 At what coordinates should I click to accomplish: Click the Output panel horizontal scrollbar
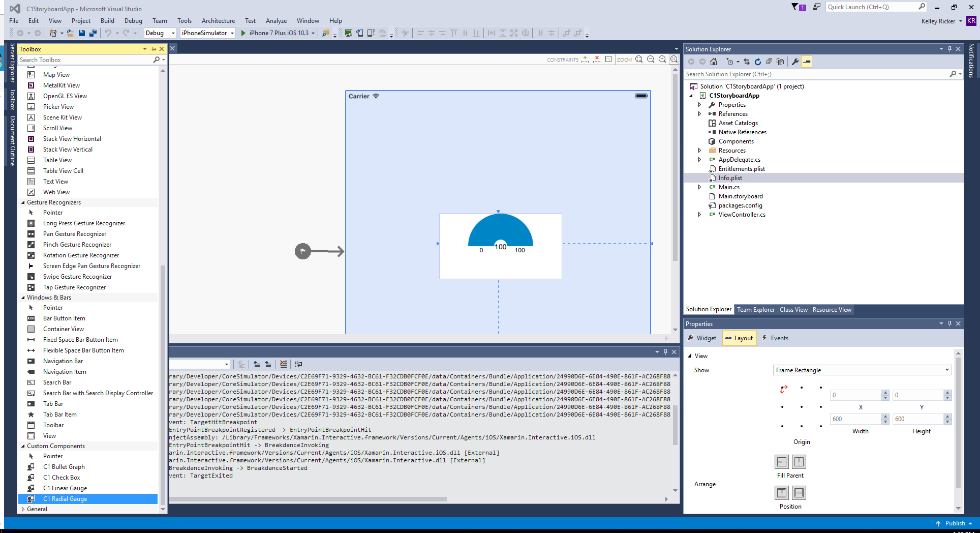tap(308, 499)
